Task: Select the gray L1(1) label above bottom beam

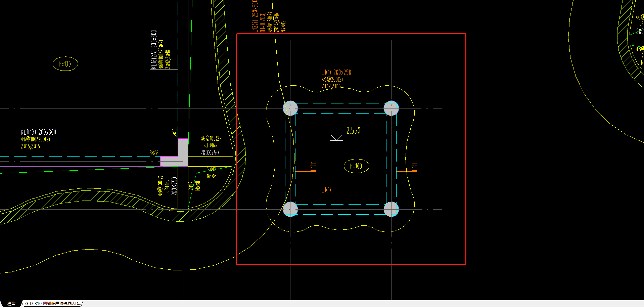Action: click(326, 190)
